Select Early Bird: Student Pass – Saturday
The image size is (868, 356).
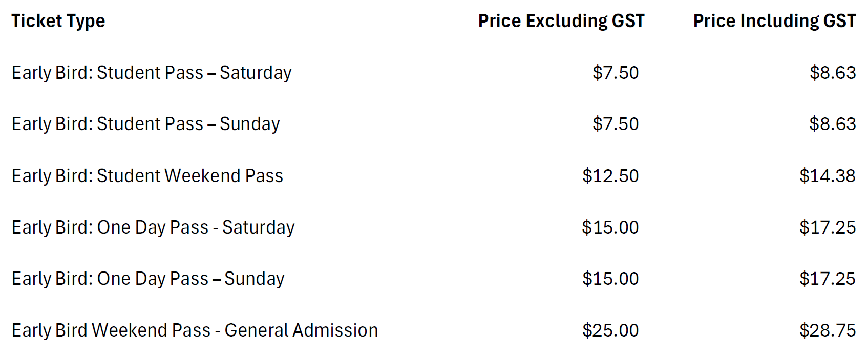coord(152,73)
